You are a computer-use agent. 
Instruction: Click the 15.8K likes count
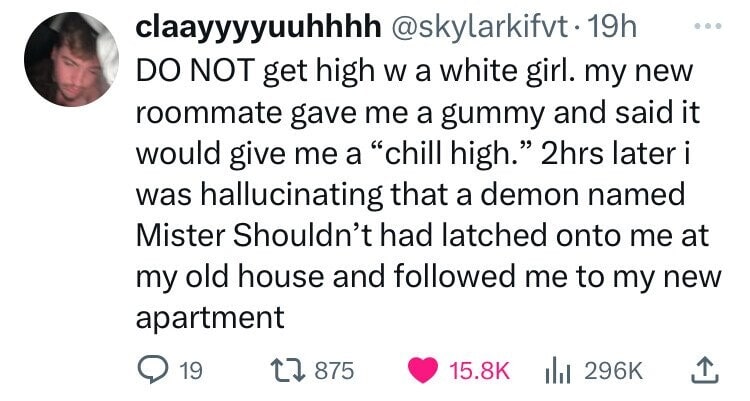(480, 371)
